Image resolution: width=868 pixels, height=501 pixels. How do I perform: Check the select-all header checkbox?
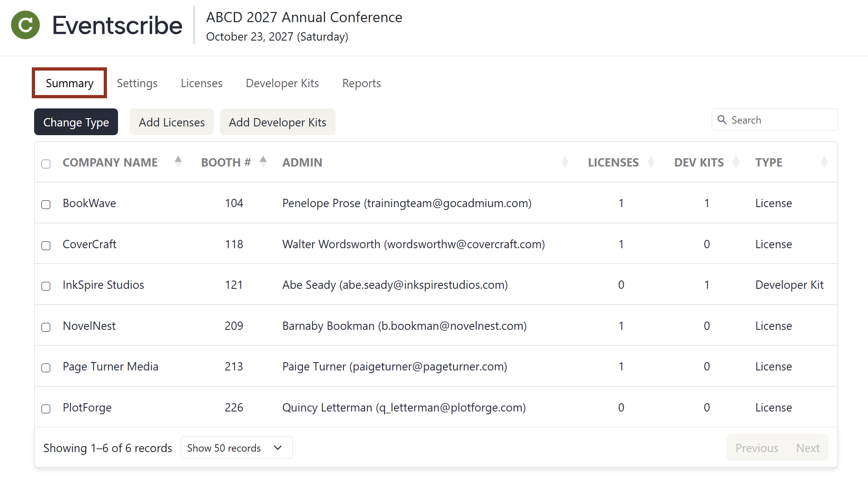coord(46,164)
